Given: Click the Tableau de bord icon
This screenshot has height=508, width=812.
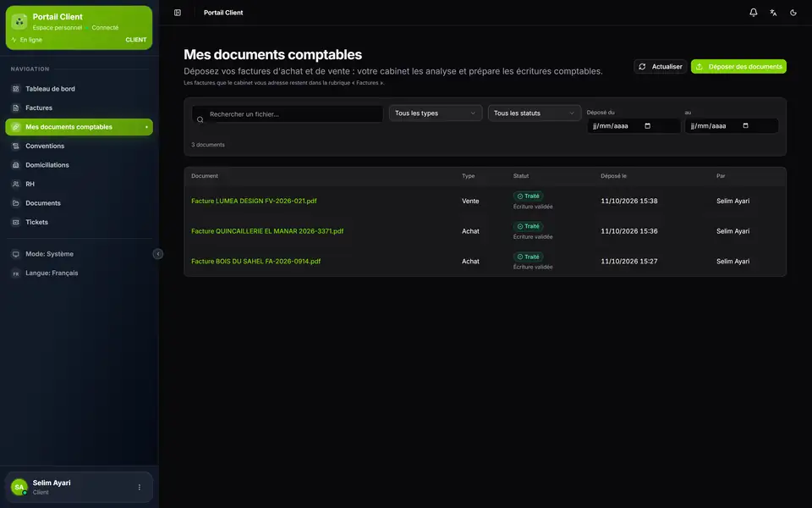Looking at the screenshot, I should [15, 89].
